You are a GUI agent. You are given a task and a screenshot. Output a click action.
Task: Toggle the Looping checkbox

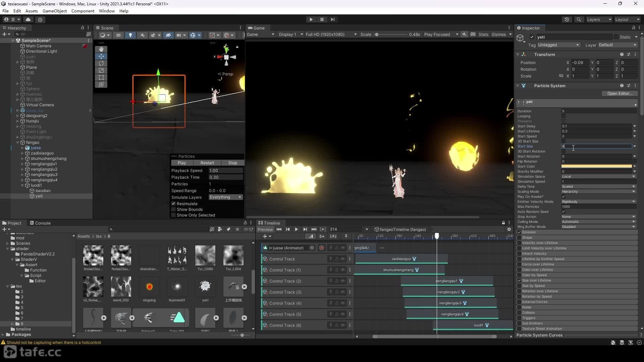[x=563, y=116]
